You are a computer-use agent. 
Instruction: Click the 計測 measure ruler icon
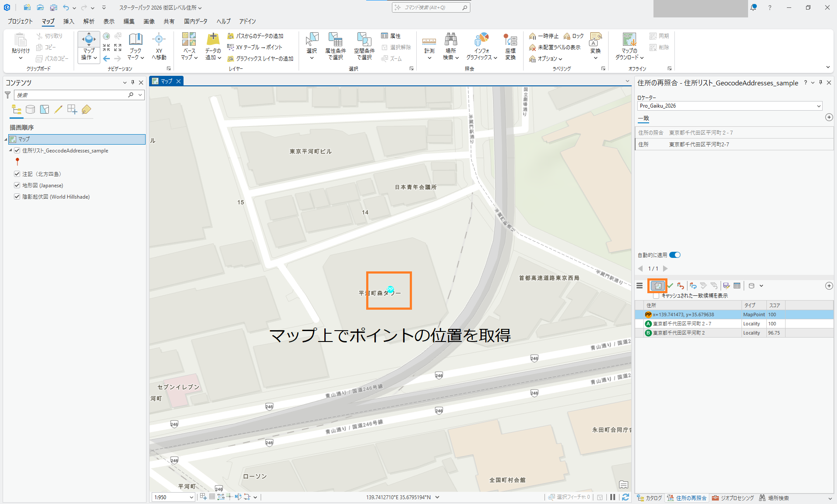pos(429,41)
